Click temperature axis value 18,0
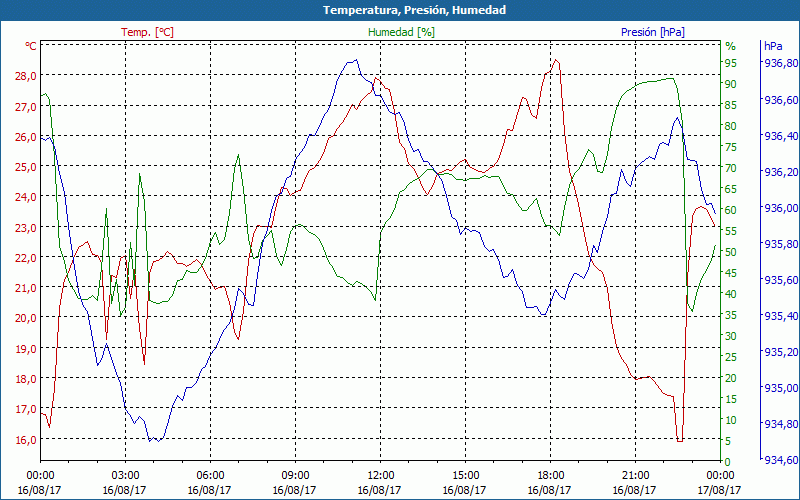This screenshot has height=500, width=800. (26, 378)
